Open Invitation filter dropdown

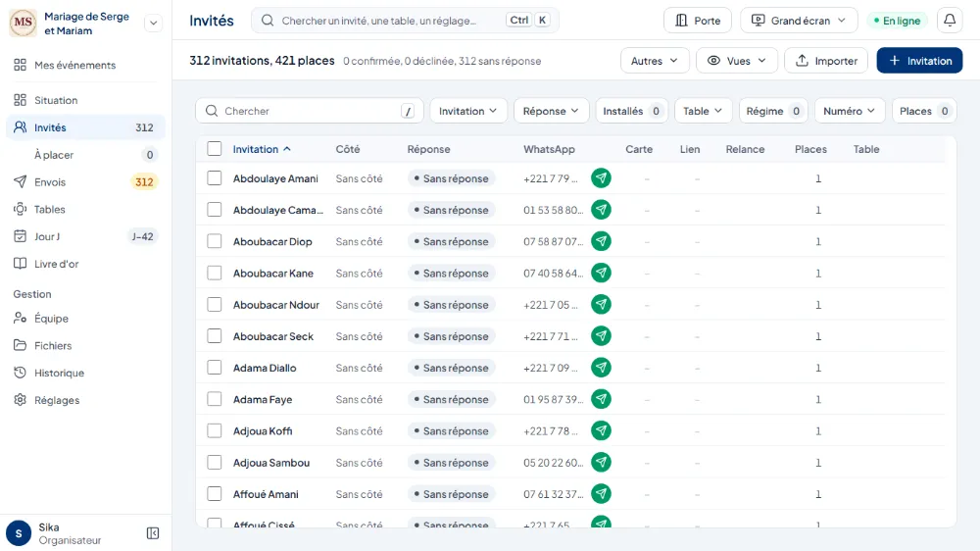(x=467, y=111)
